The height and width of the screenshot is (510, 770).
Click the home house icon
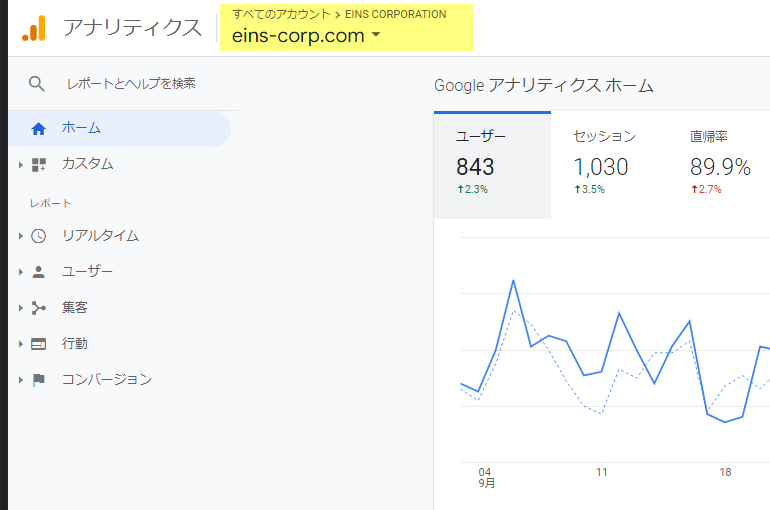(38, 129)
